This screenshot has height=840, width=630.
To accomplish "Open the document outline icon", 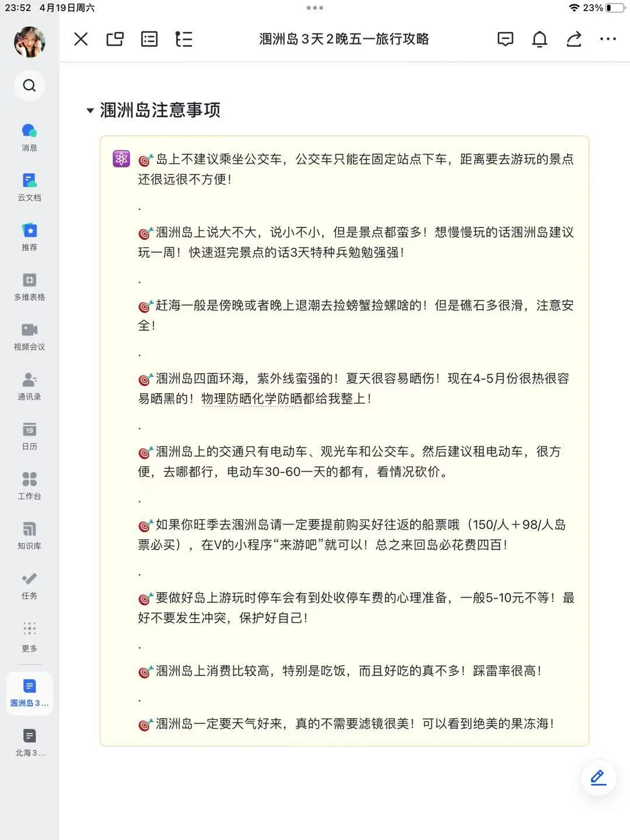I will pyautogui.click(x=184, y=39).
